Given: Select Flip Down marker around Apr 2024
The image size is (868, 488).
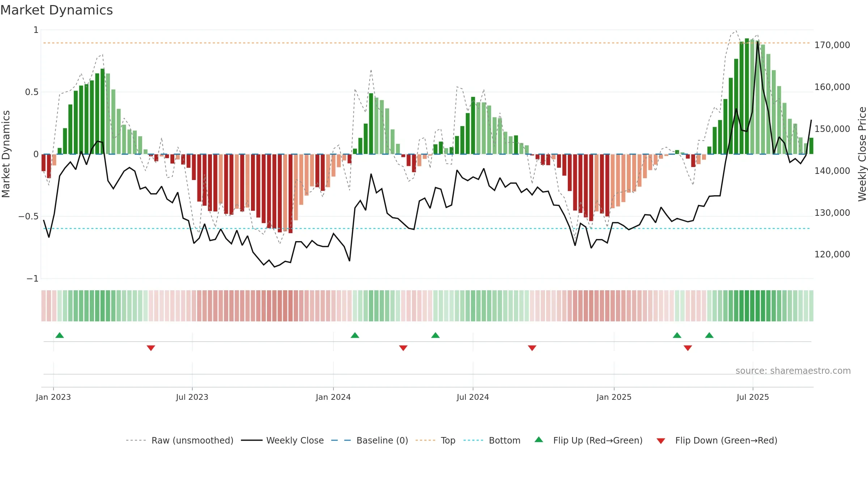Looking at the screenshot, I should tap(403, 348).
